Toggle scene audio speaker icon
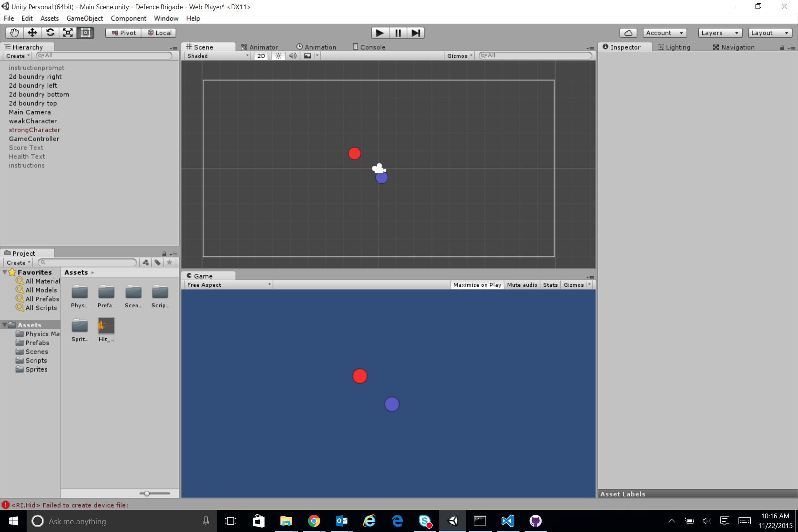The width and height of the screenshot is (798, 532). click(293, 56)
